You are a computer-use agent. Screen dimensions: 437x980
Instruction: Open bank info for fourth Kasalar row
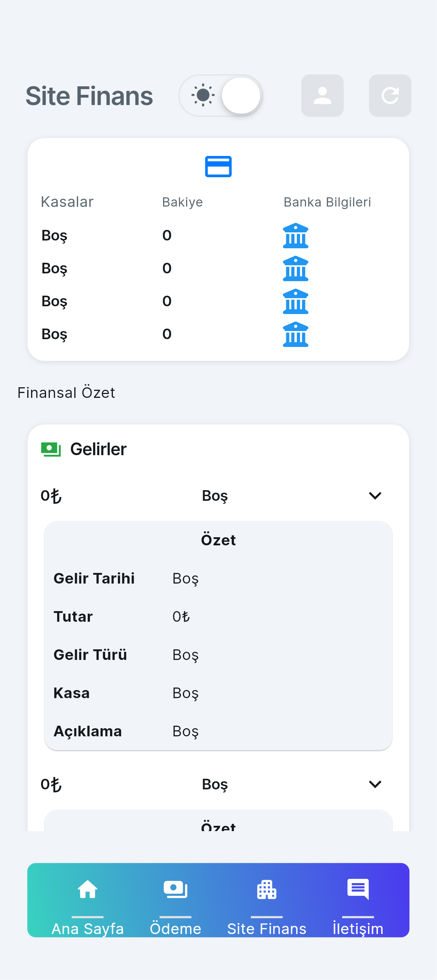pyautogui.click(x=295, y=334)
